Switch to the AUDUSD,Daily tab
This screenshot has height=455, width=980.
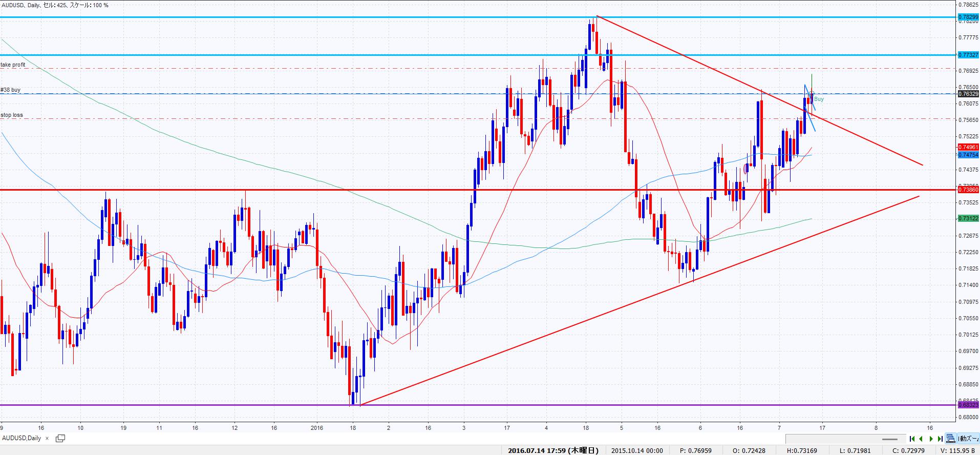22,438
